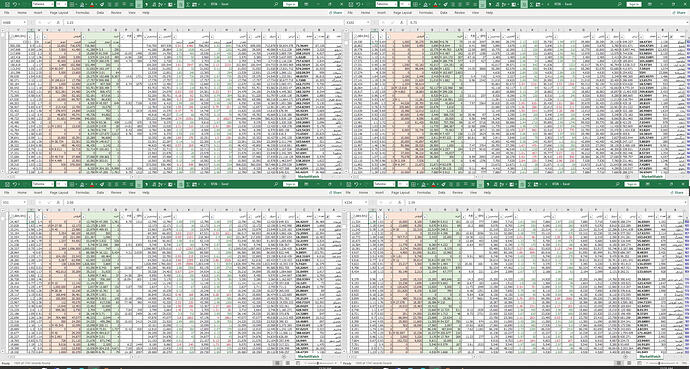Select MarketWatch sheet tab in top-right window
Screen dimensions: 690x369
pos(653,176)
